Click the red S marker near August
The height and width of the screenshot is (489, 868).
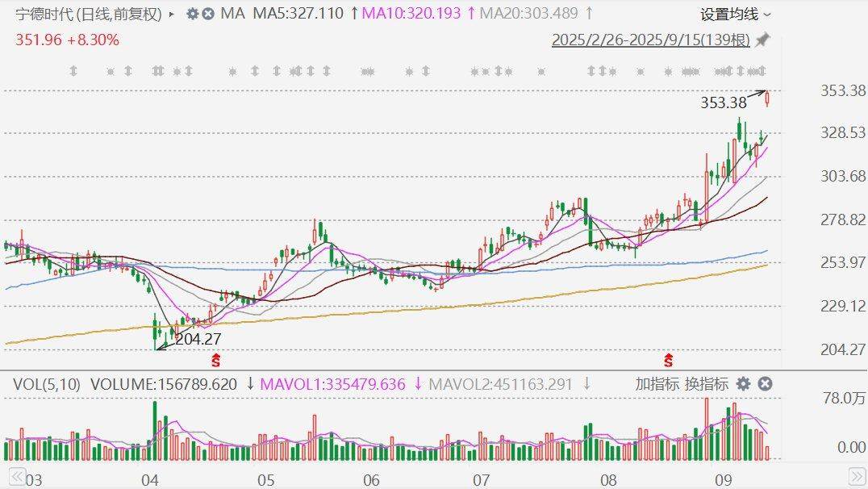[668, 358]
